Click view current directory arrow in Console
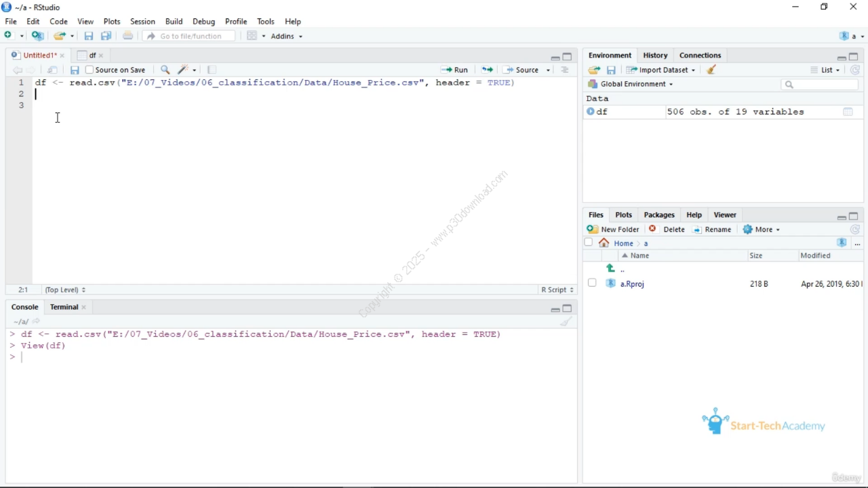Image resolution: width=868 pixels, height=488 pixels. (x=36, y=322)
